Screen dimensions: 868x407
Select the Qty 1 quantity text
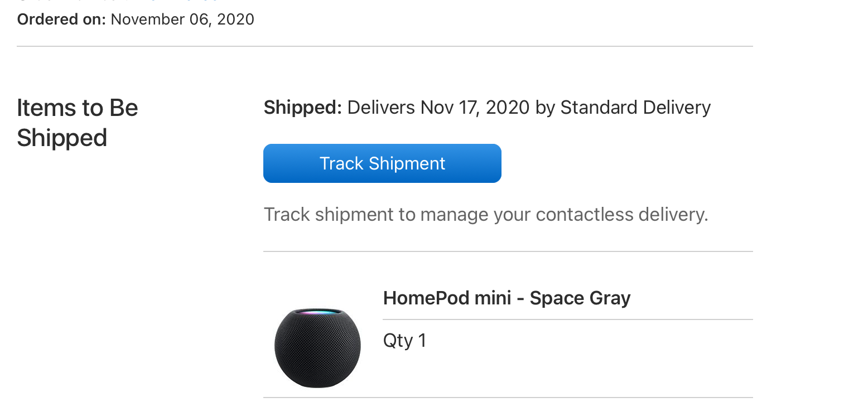(x=404, y=340)
